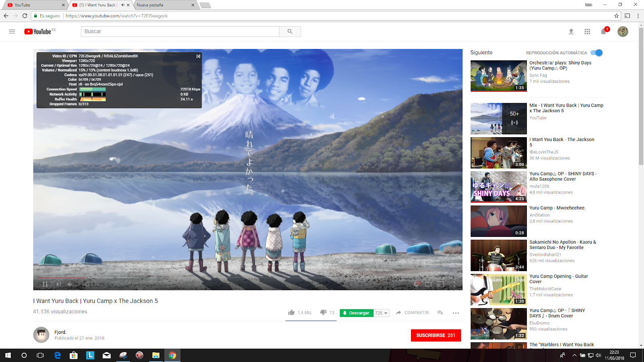Viewport: 644px width, 362px height.
Task: Reload the current page
Action: [25, 16]
